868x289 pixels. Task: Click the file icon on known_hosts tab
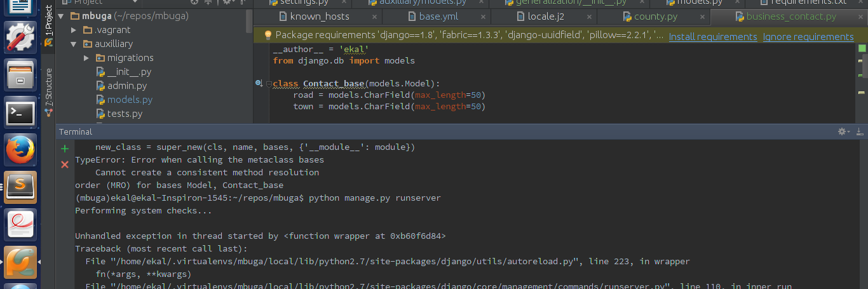tap(282, 17)
